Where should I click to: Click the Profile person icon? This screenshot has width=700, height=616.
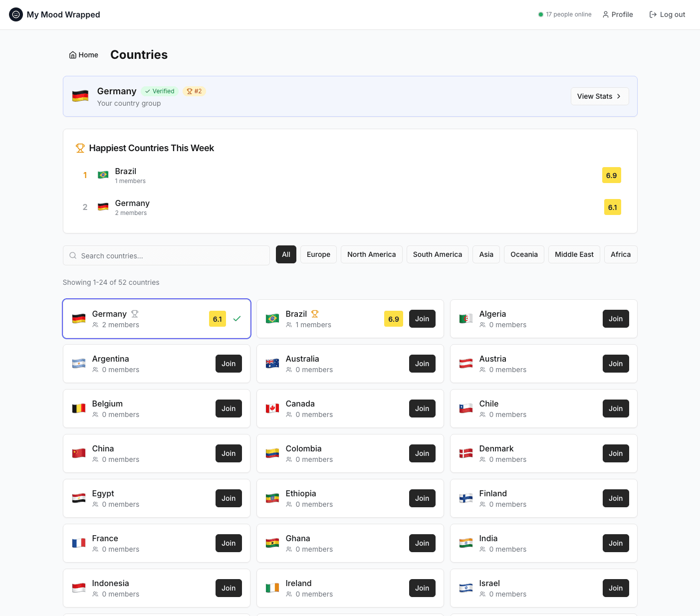pos(606,14)
